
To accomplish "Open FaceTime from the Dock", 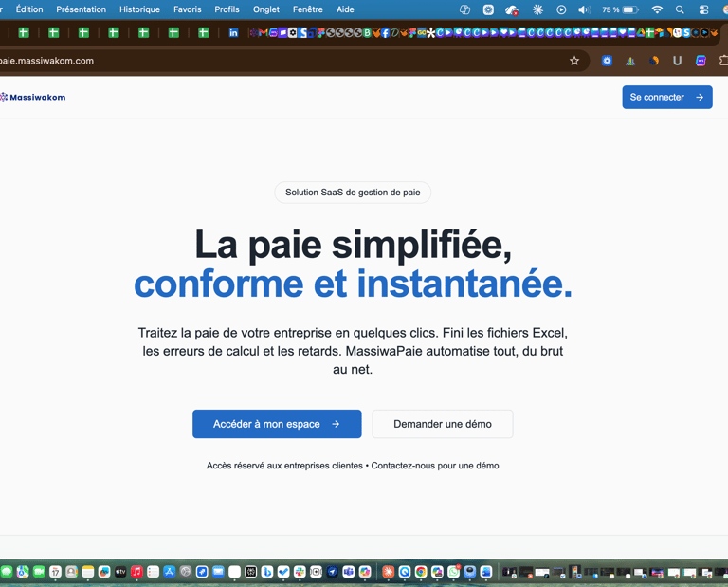I will [x=39, y=572].
